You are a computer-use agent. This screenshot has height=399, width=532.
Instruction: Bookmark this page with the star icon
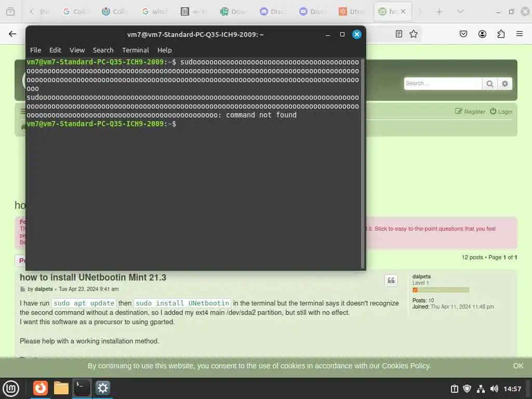click(413, 34)
